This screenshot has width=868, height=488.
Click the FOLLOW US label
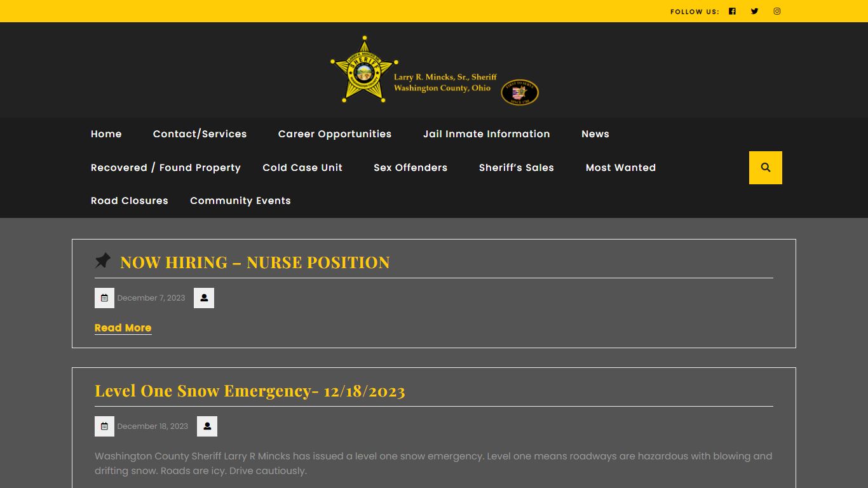pyautogui.click(x=695, y=11)
